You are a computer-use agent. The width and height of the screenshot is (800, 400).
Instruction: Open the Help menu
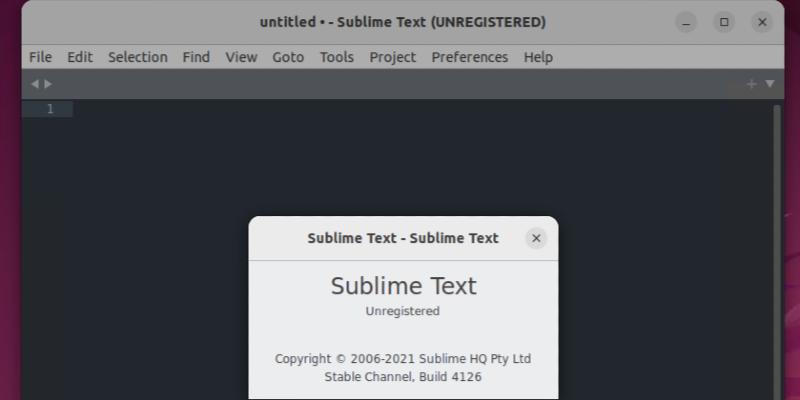pyautogui.click(x=538, y=57)
